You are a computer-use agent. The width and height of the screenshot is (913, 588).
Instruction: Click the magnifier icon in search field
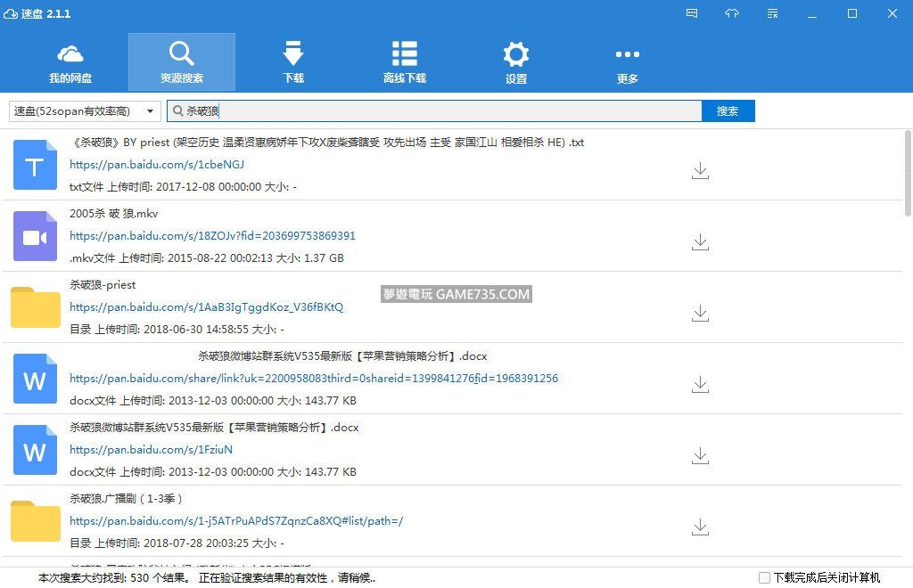[177, 110]
